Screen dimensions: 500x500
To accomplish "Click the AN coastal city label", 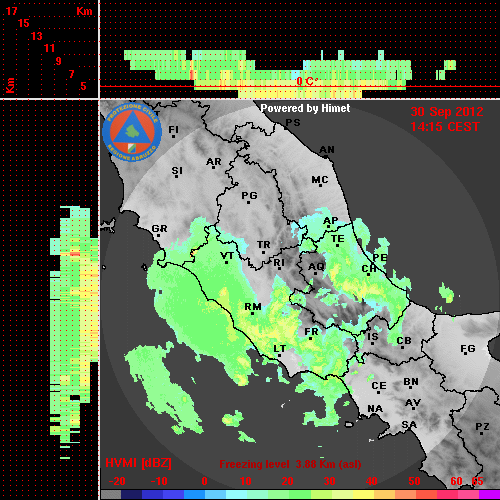I will point(327,150).
